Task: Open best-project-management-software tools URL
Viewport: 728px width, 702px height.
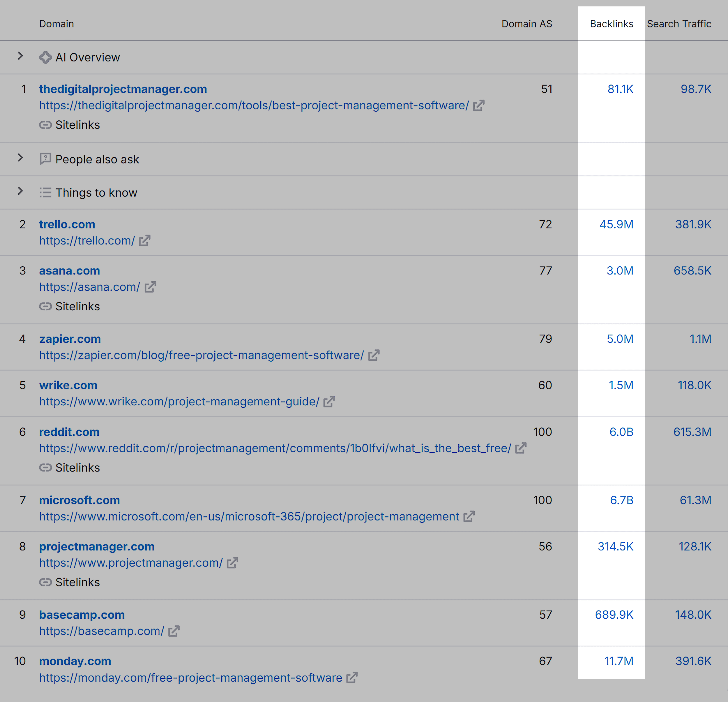Action: [254, 105]
